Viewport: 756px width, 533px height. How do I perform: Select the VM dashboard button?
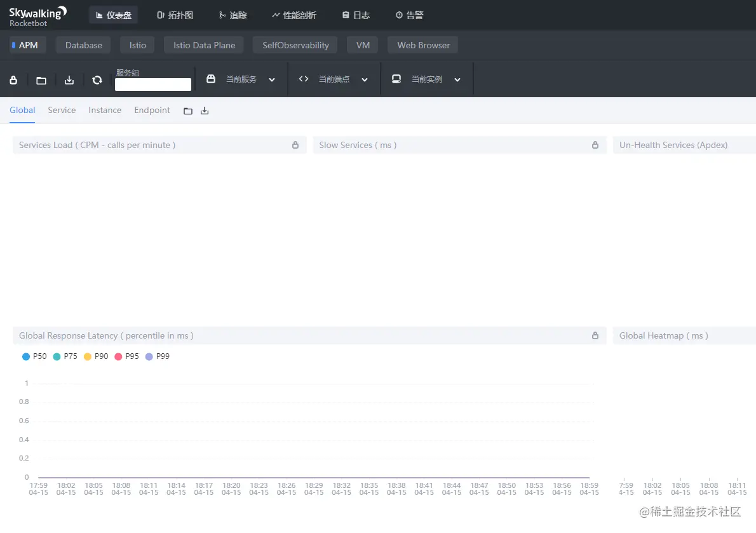(363, 45)
